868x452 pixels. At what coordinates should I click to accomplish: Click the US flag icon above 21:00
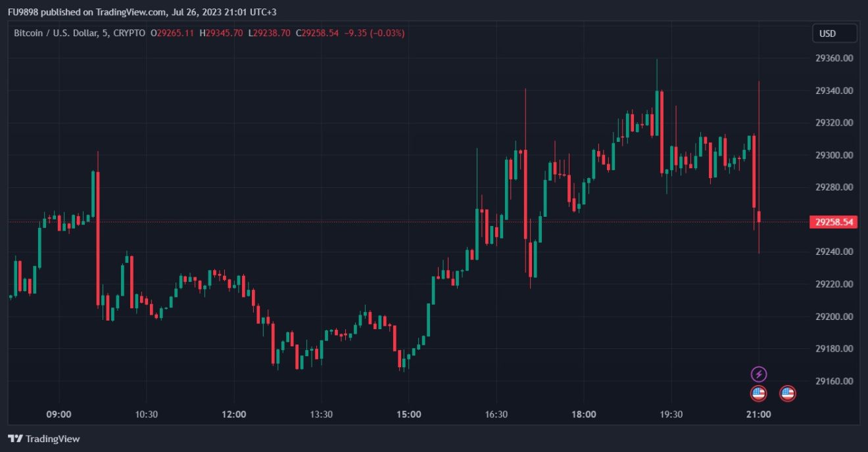[759, 394]
